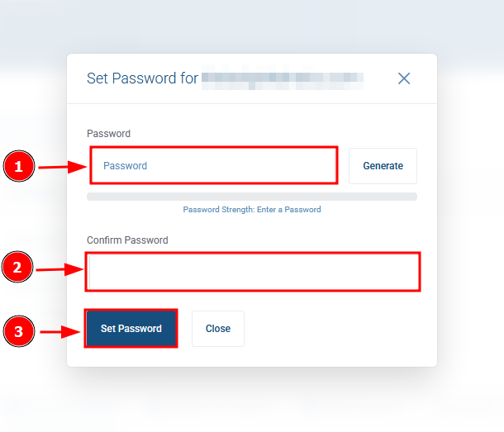Click the red circle marker numbered 3
This screenshot has height=432, width=504.
19,331
